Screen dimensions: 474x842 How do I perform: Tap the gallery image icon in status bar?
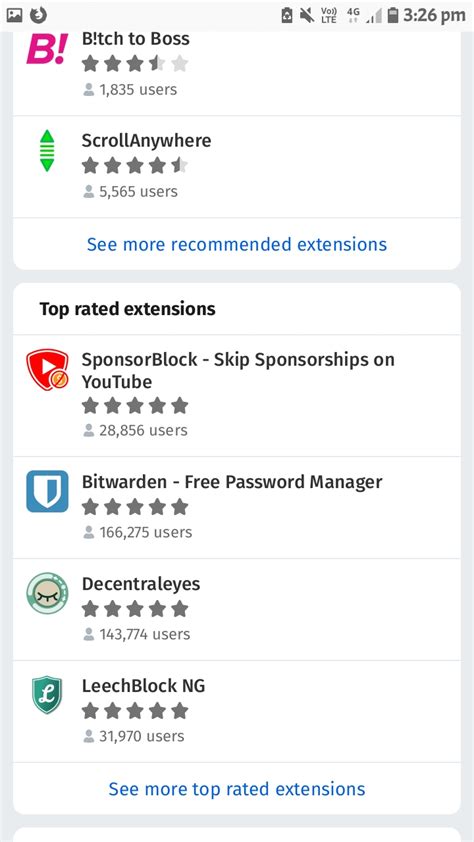pyautogui.click(x=14, y=15)
